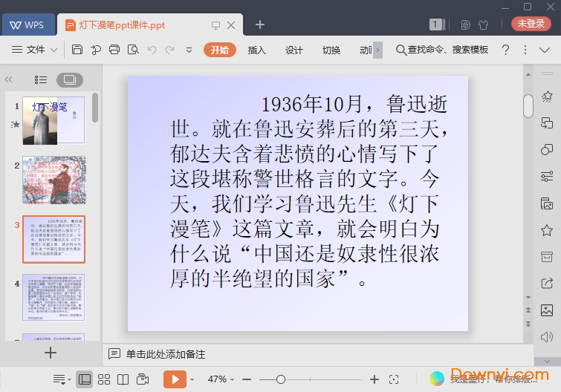Click the fit-slide-to-window icon
The width and height of the screenshot is (561, 392).
coord(395,379)
